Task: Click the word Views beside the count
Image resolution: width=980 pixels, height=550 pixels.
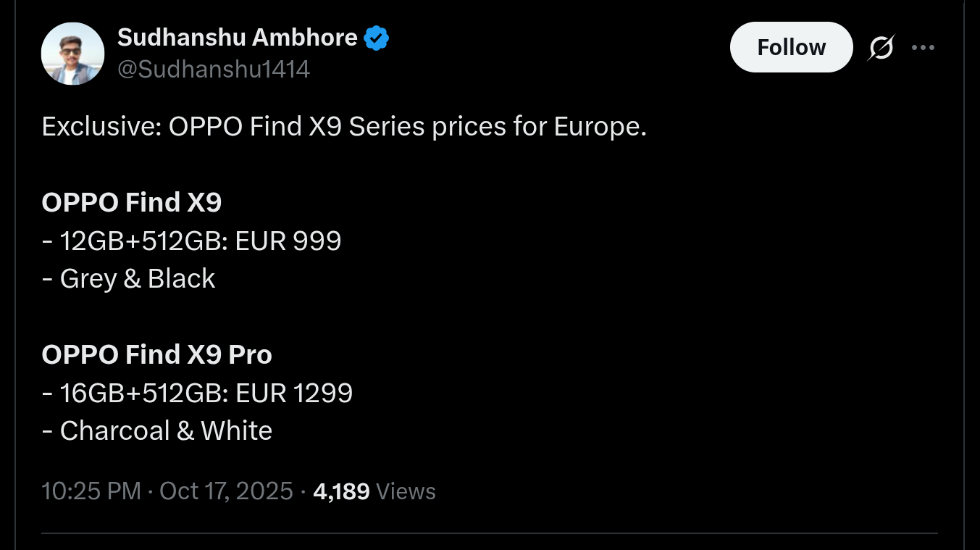Action: point(406,491)
